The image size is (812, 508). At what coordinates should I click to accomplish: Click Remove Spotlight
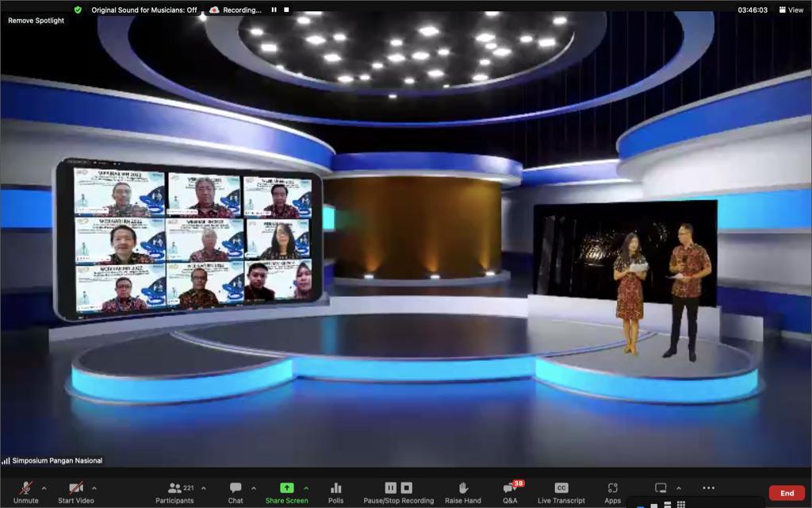pyautogui.click(x=36, y=21)
